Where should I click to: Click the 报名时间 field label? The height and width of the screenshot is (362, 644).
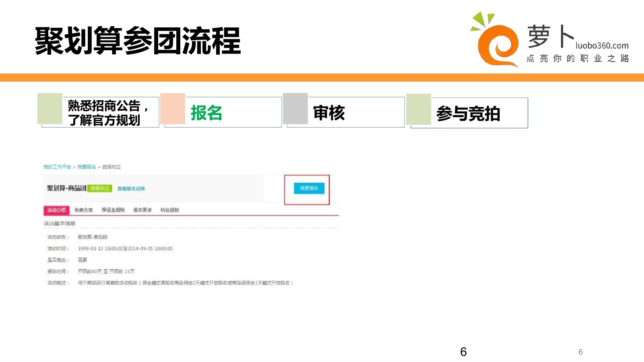58,271
